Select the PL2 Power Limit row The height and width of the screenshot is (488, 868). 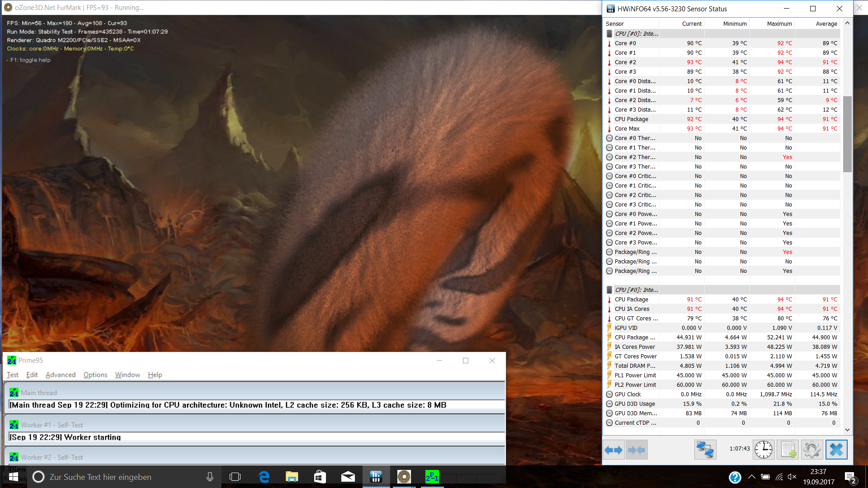pyautogui.click(x=722, y=385)
